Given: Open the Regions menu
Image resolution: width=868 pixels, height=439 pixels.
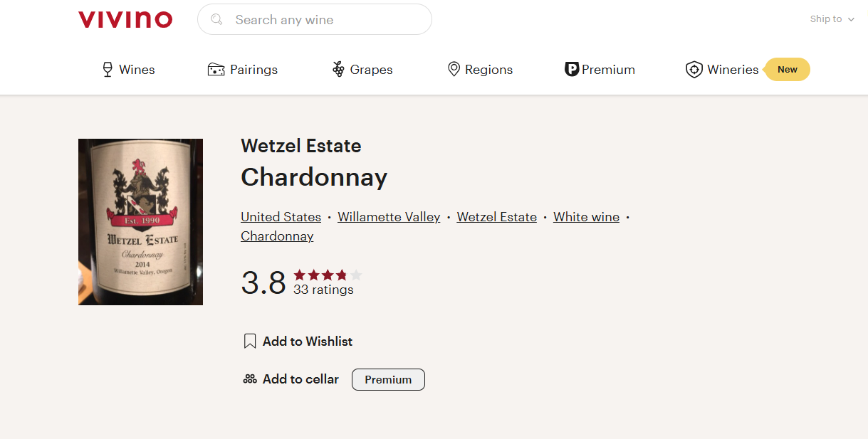Looking at the screenshot, I should [488, 70].
